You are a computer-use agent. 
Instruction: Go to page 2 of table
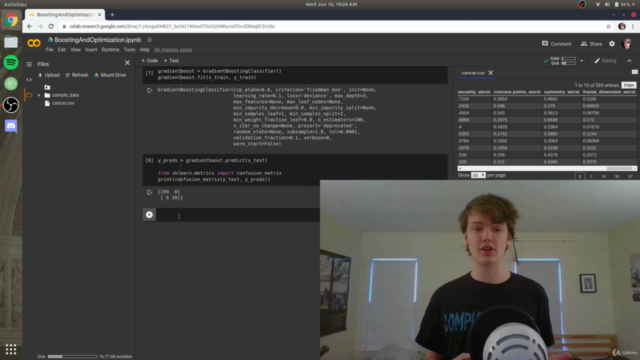click(x=591, y=176)
